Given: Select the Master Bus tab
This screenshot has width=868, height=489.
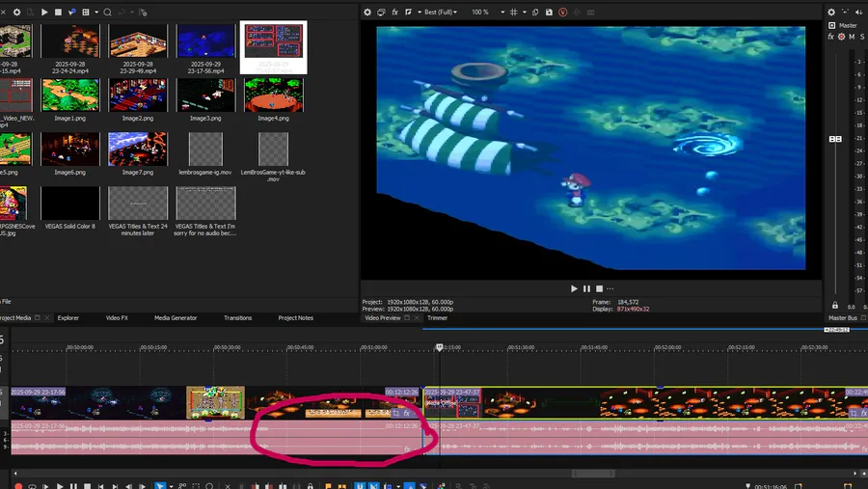Looking at the screenshot, I should pos(843,318).
